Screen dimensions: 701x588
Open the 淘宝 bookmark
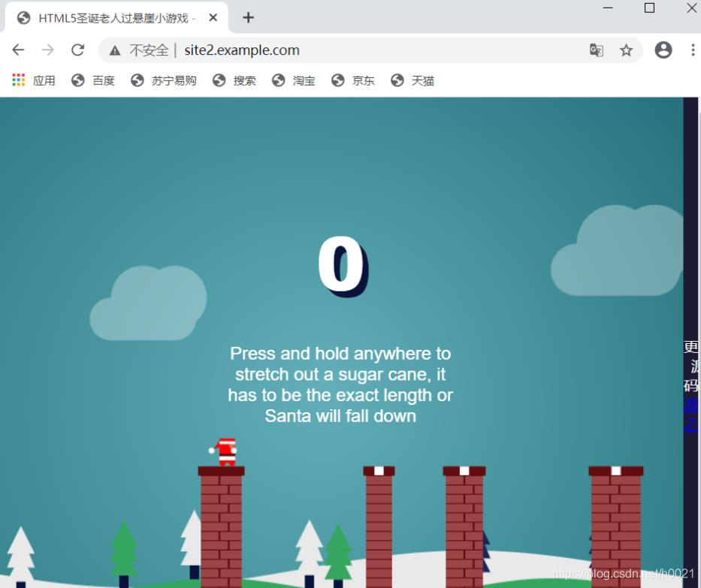pyautogui.click(x=294, y=80)
